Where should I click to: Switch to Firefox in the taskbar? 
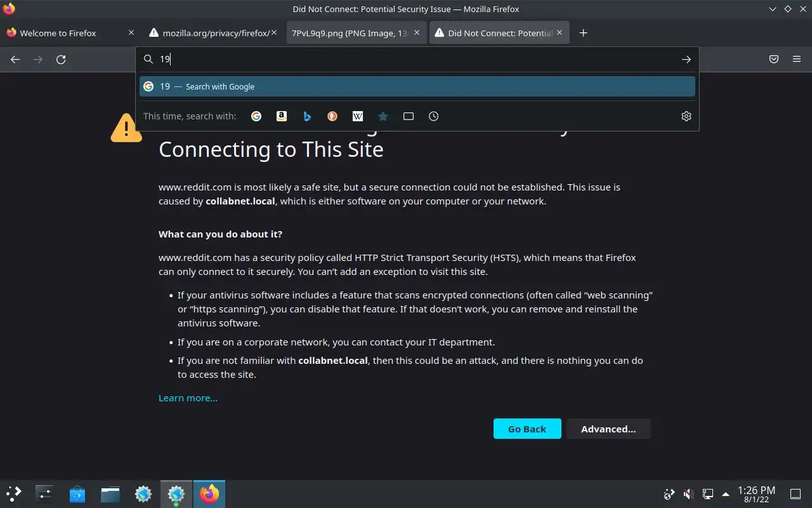(209, 494)
